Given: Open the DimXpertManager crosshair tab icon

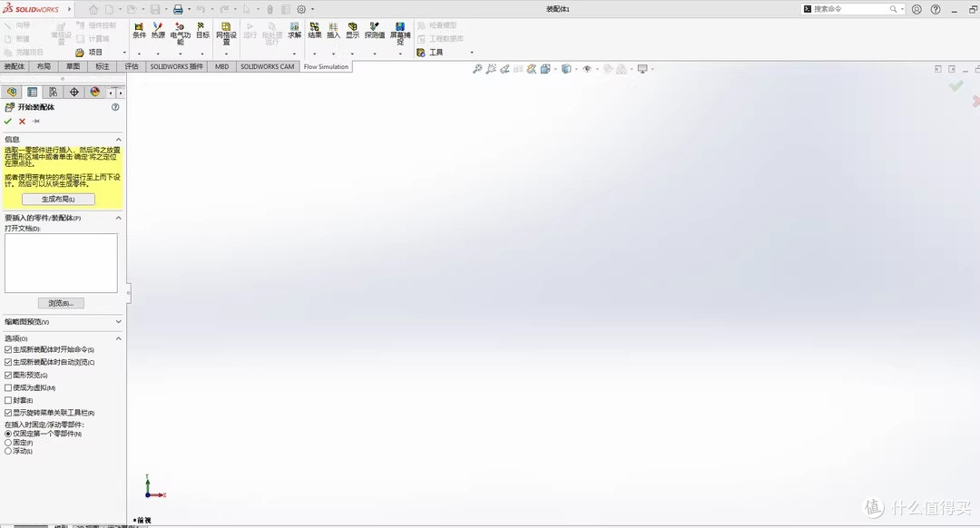Looking at the screenshot, I should click(x=74, y=92).
